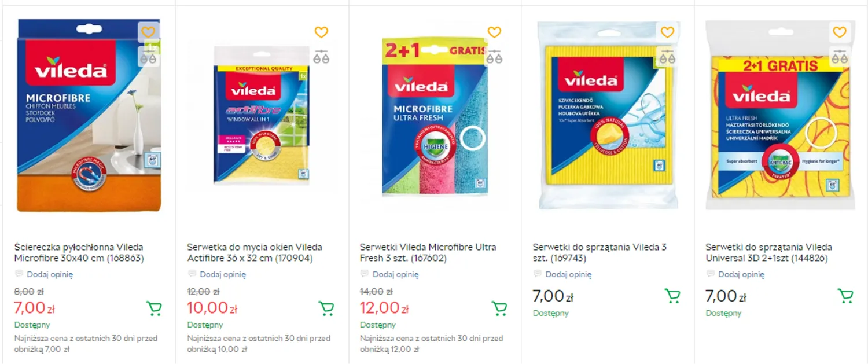Open Serwetki Vileda Microfibre Ultra Fresh title
Viewport: 868px width, 364px height.
click(x=428, y=252)
